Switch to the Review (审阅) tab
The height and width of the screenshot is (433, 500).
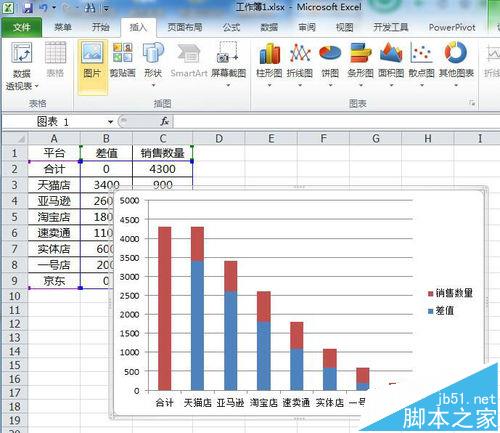[307, 27]
